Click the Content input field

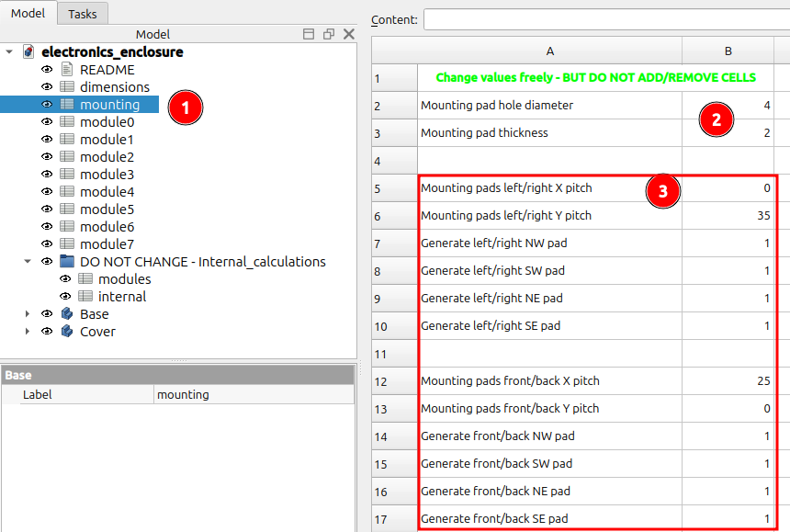point(606,19)
